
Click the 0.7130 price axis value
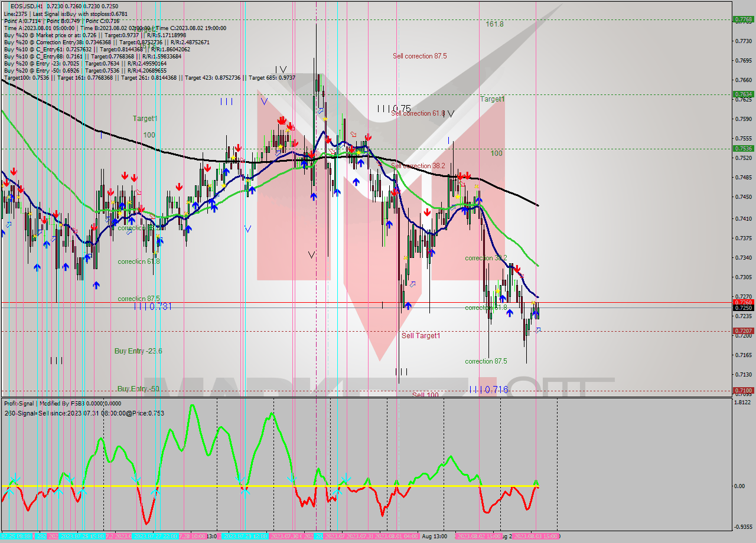point(742,374)
